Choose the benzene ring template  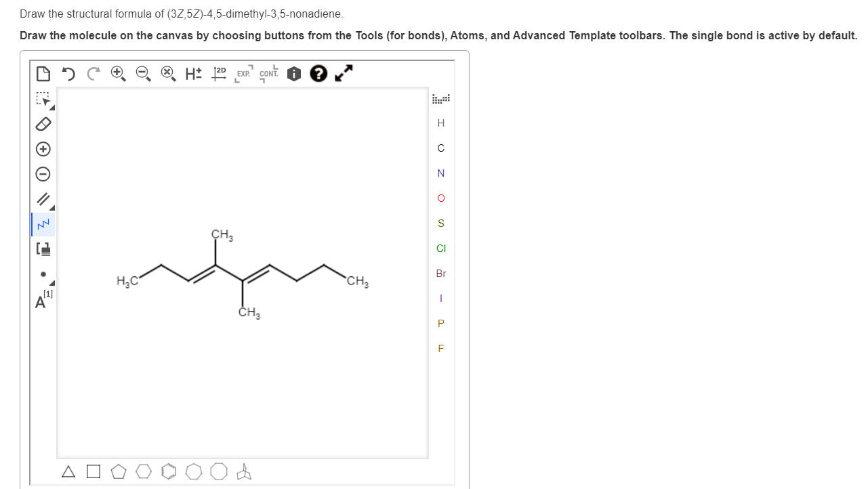coord(168,472)
